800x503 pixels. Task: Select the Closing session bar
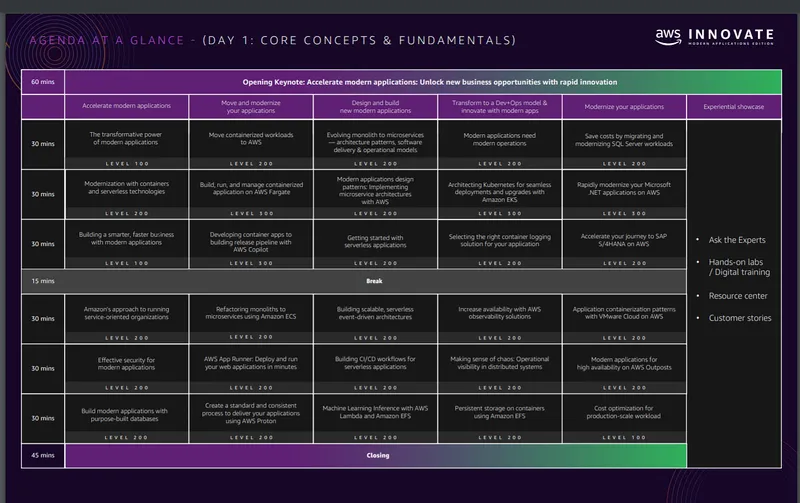(x=376, y=456)
